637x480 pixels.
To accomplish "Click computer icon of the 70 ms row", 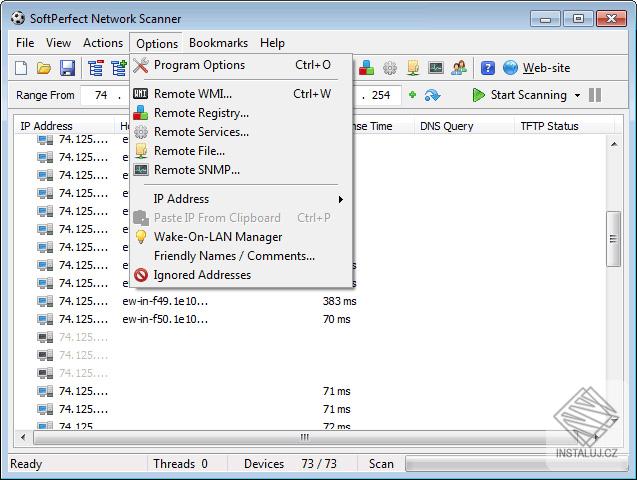I will [45, 319].
